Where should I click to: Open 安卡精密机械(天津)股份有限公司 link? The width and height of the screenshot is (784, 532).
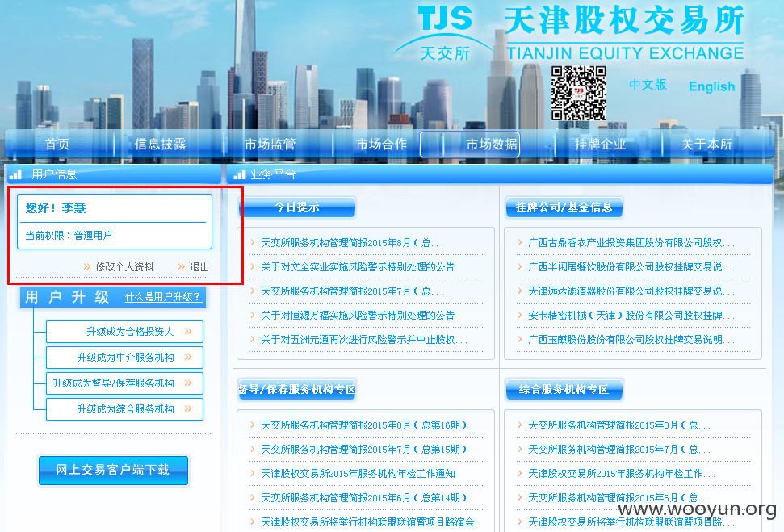631,316
